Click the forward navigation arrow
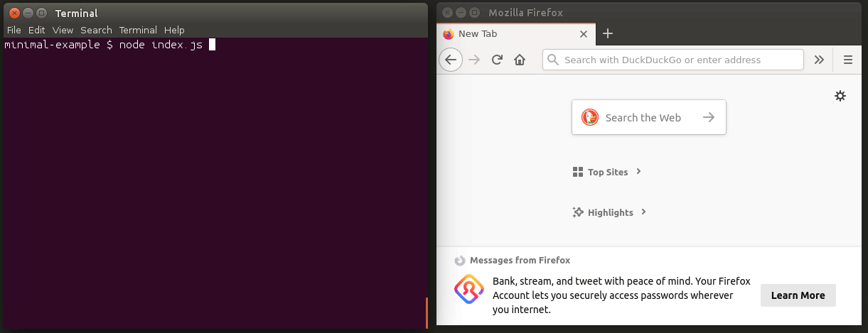This screenshot has width=868, height=333. [474, 60]
